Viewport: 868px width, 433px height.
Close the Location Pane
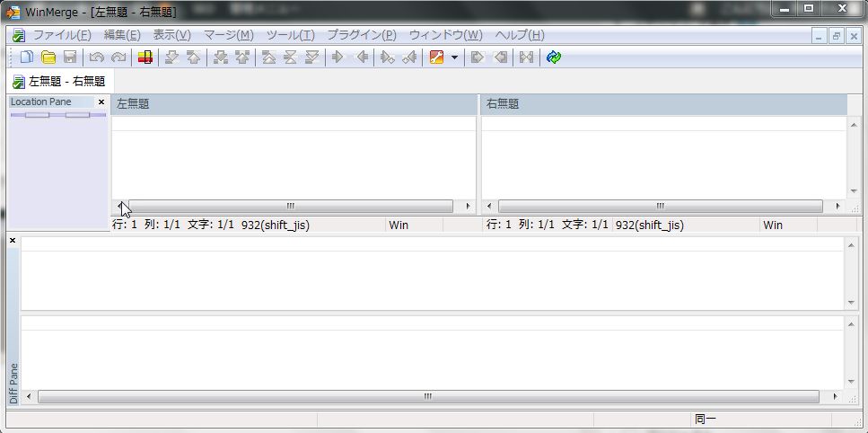[x=101, y=102]
